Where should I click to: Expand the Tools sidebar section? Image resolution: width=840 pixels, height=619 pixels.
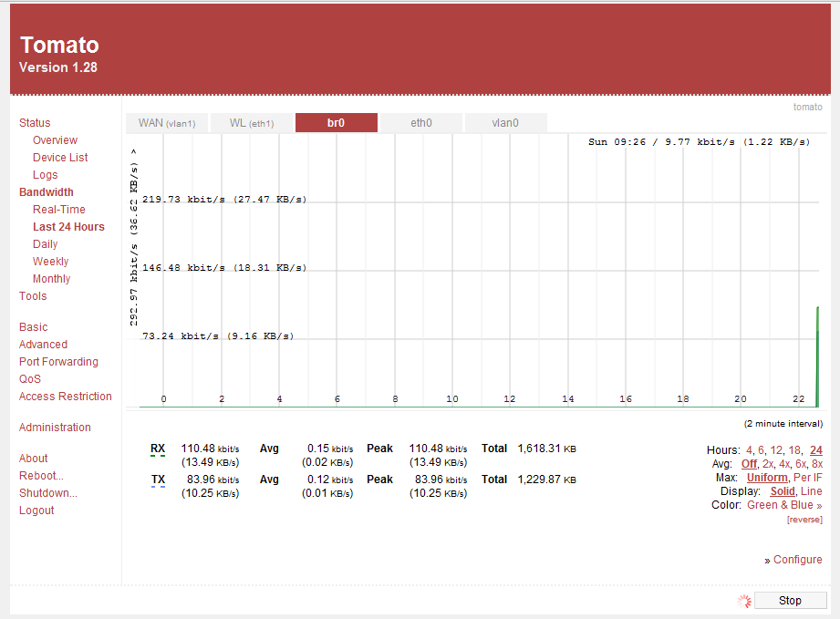point(33,296)
